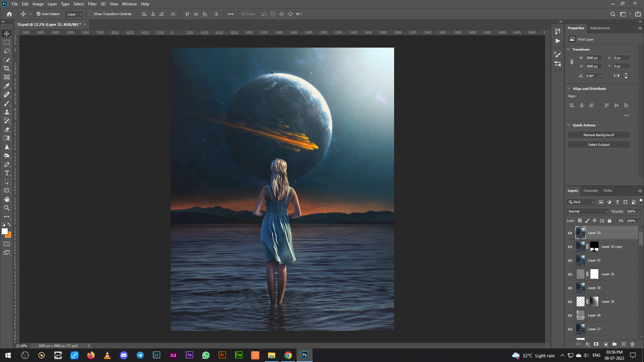
Task: Select the Spot Healing Brush tool
Action: pos(7,95)
